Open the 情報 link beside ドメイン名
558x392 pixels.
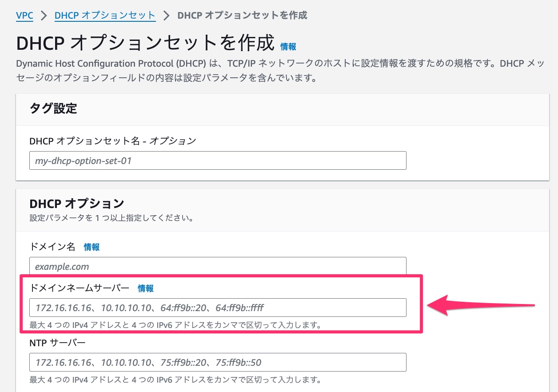click(x=91, y=247)
